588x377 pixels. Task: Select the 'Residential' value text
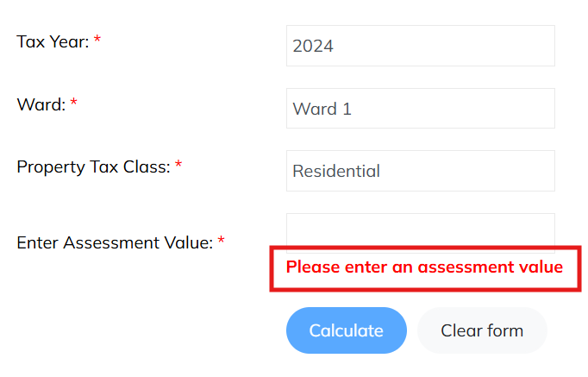(x=336, y=171)
